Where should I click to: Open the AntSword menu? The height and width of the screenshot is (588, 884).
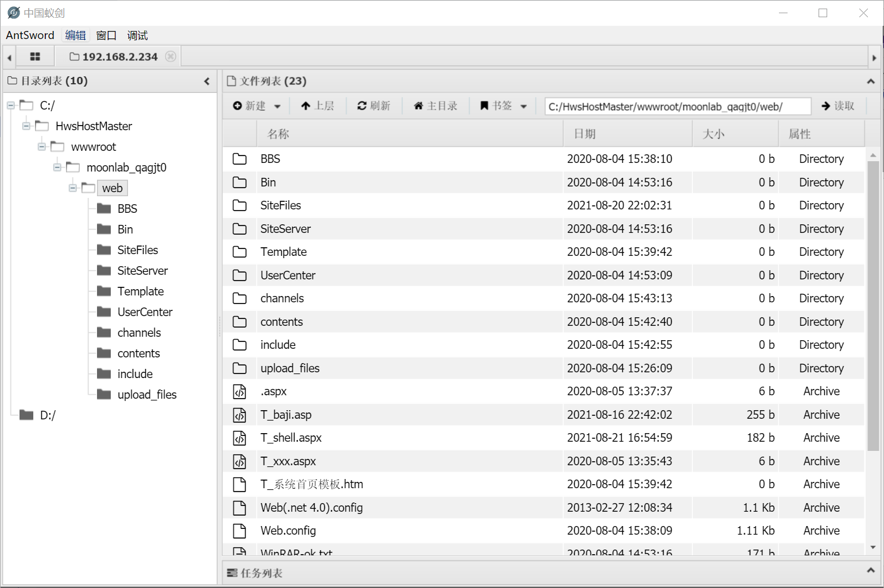30,36
